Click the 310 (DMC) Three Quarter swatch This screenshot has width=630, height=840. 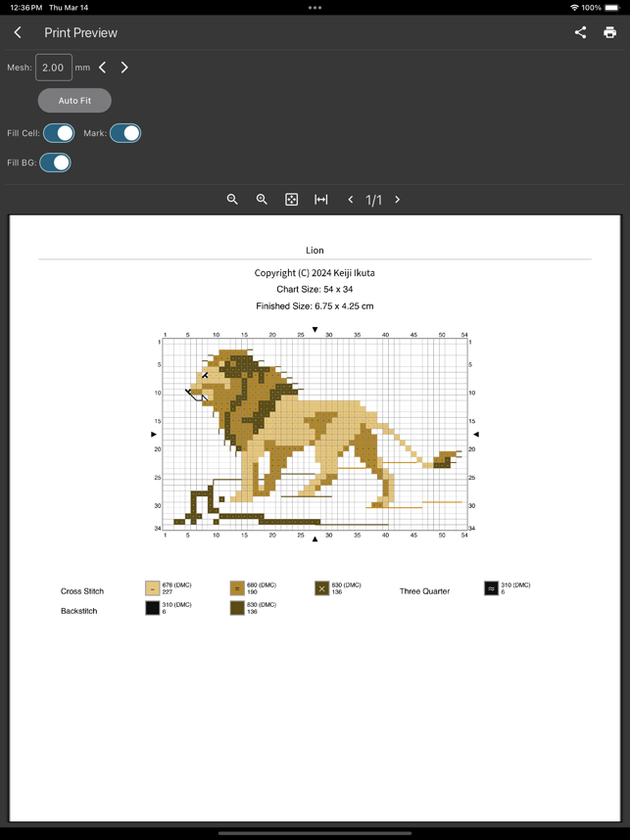pyautogui.click(x=491, y=588)
